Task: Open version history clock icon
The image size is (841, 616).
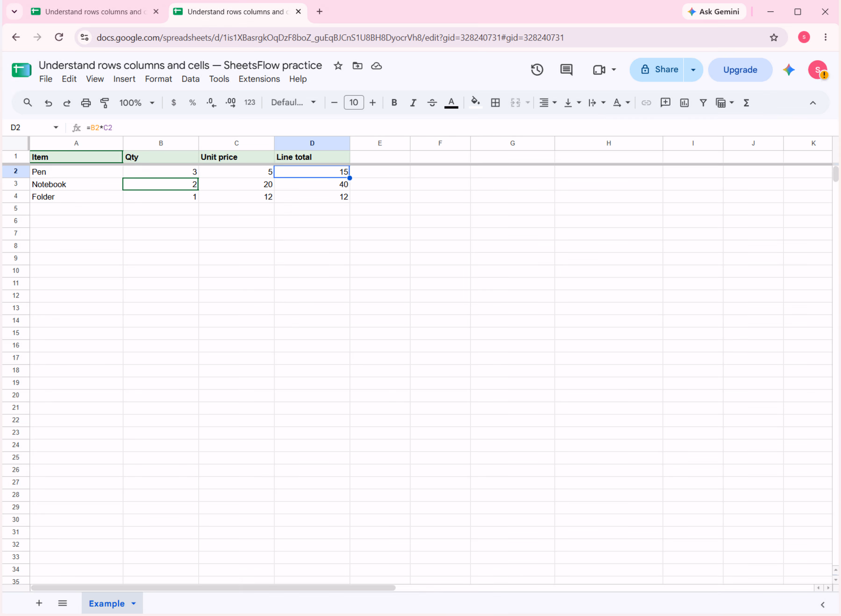Action: [x=537, y=70]
